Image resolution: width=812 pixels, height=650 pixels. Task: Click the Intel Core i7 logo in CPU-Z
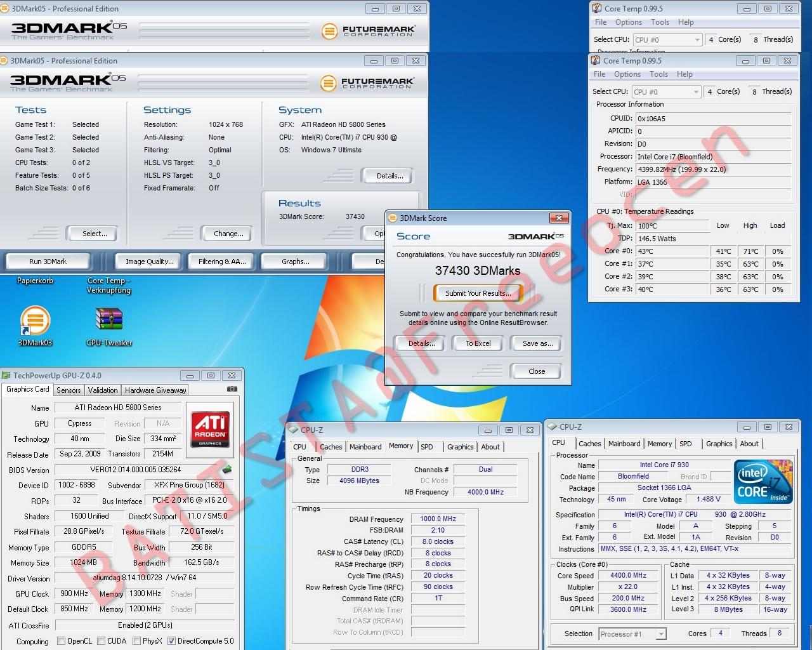(763, 482)
